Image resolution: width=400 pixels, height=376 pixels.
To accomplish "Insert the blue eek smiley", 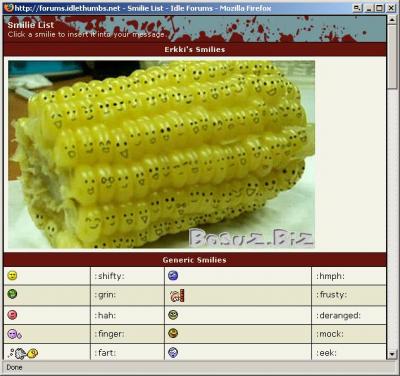I will (173, 352).
